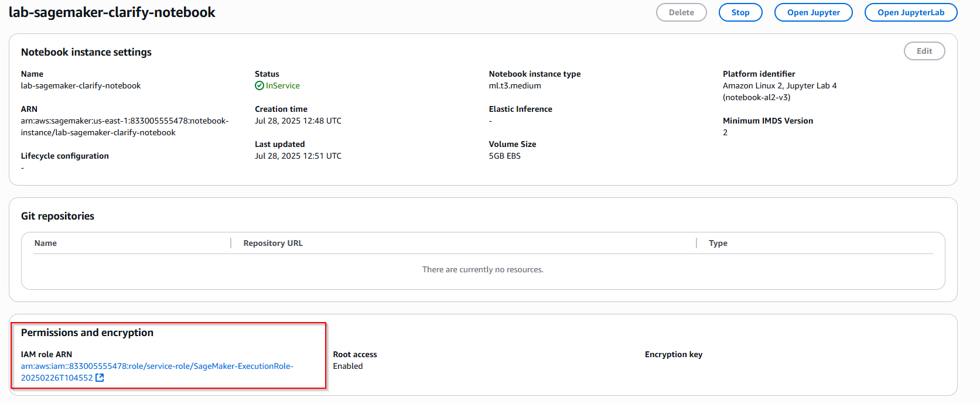Viewport: 980px width, 404px height.
Task: Edit the notebook instance settings
Action: point(924,51)
